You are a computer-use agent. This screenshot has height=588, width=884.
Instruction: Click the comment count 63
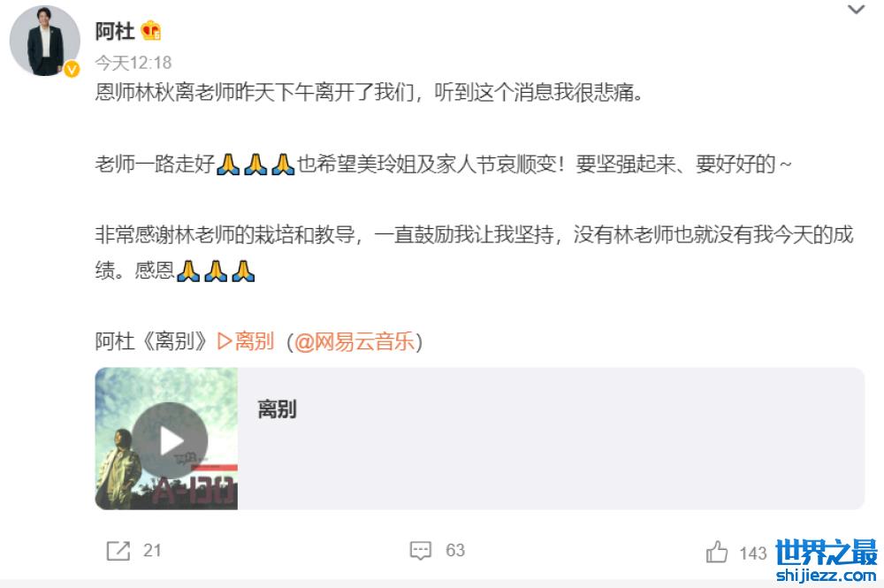[x=455, y=550]
